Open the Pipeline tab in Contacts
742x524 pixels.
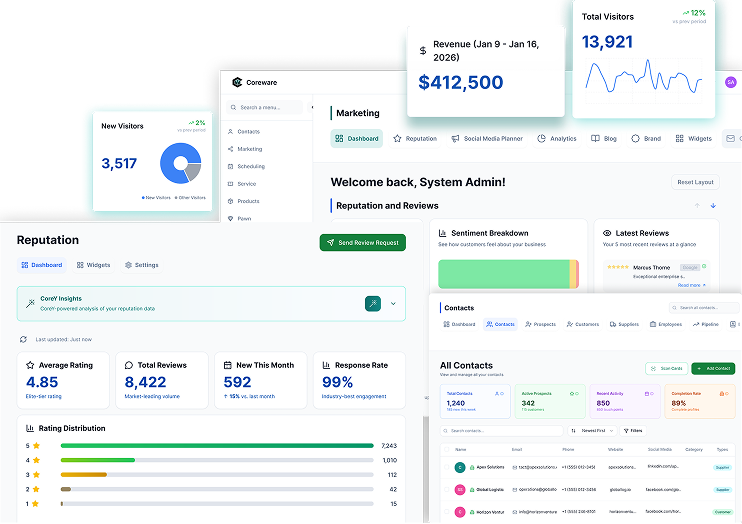click(706, 324)
